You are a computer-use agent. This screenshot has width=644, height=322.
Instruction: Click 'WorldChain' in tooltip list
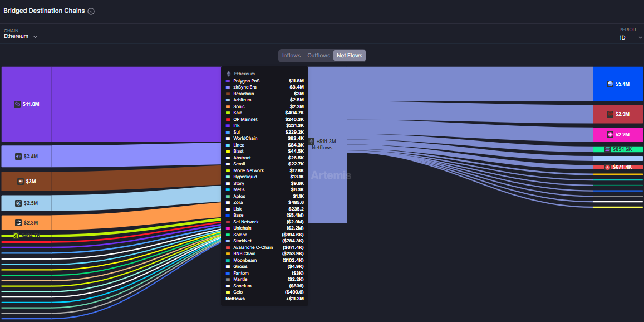point(245,138)
